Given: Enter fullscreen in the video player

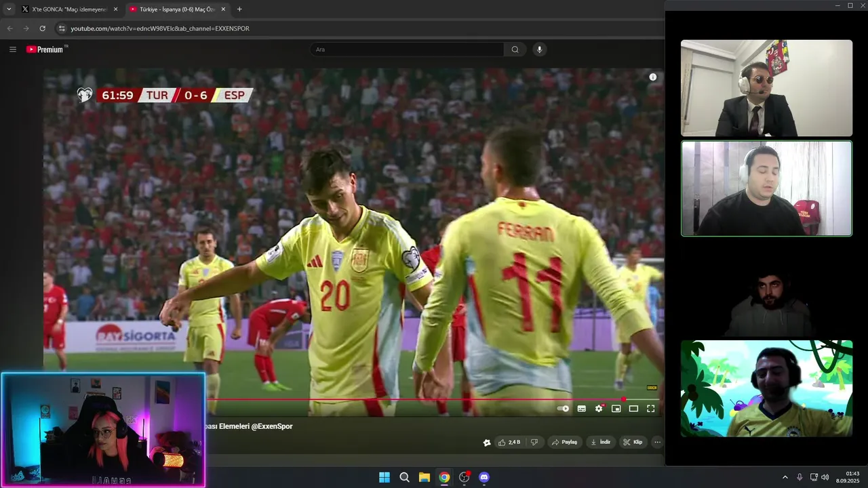Looking at the screenshot, I should (651, 409).
